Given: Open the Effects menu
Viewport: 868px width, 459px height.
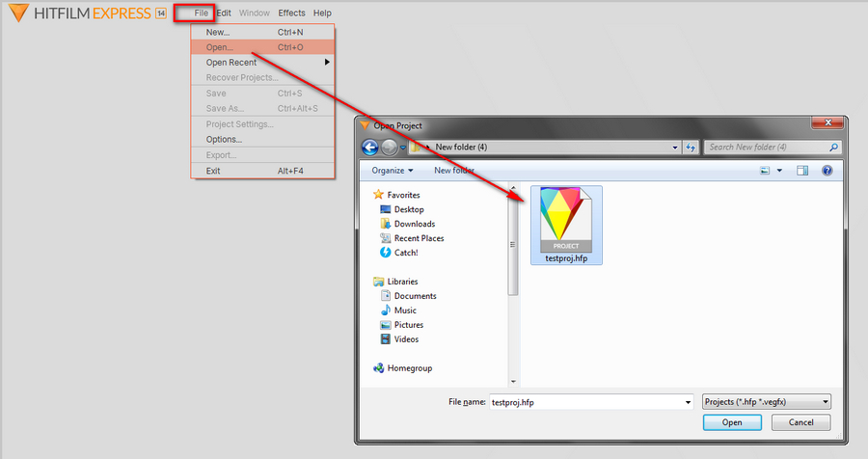Looking at the screenshot, I should (x=291, y=13).
